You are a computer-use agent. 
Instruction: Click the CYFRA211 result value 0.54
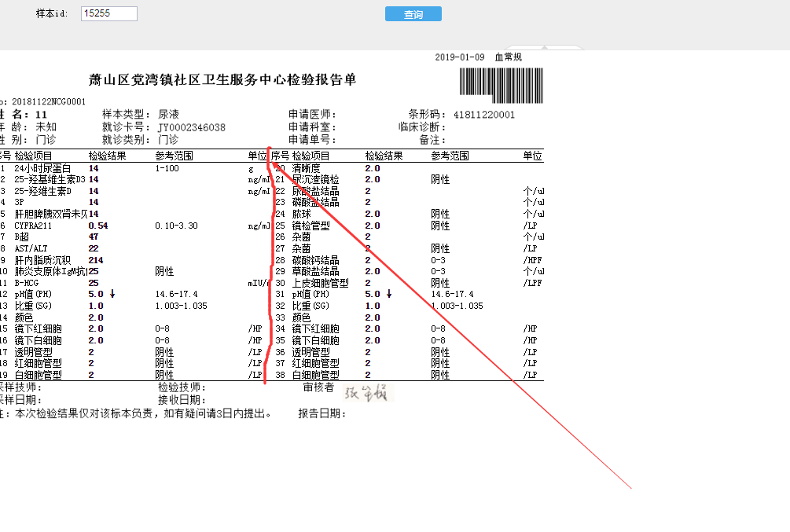pyautogui.click(x=98, y=226)
